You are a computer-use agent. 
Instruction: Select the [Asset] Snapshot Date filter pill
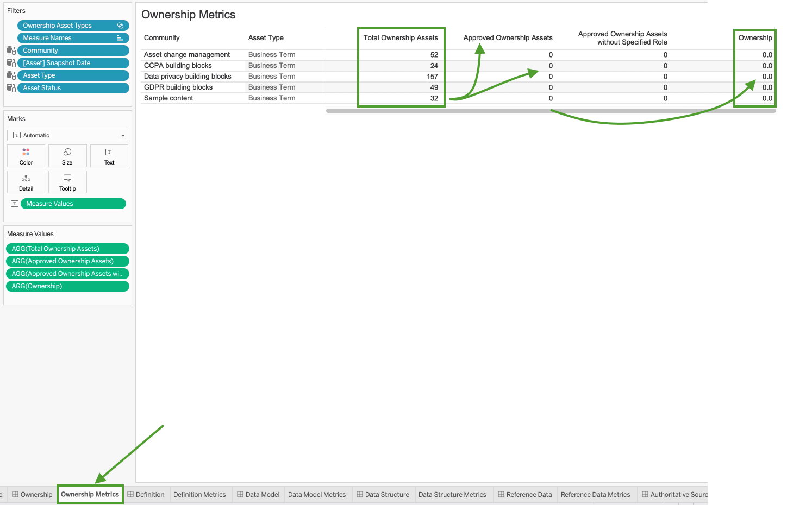73,63
